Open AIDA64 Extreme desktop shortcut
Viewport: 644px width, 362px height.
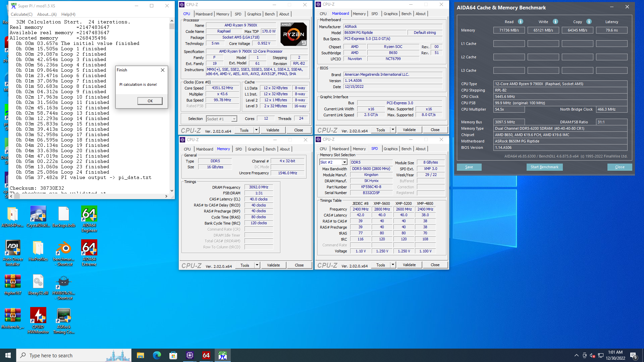(89, 253)
